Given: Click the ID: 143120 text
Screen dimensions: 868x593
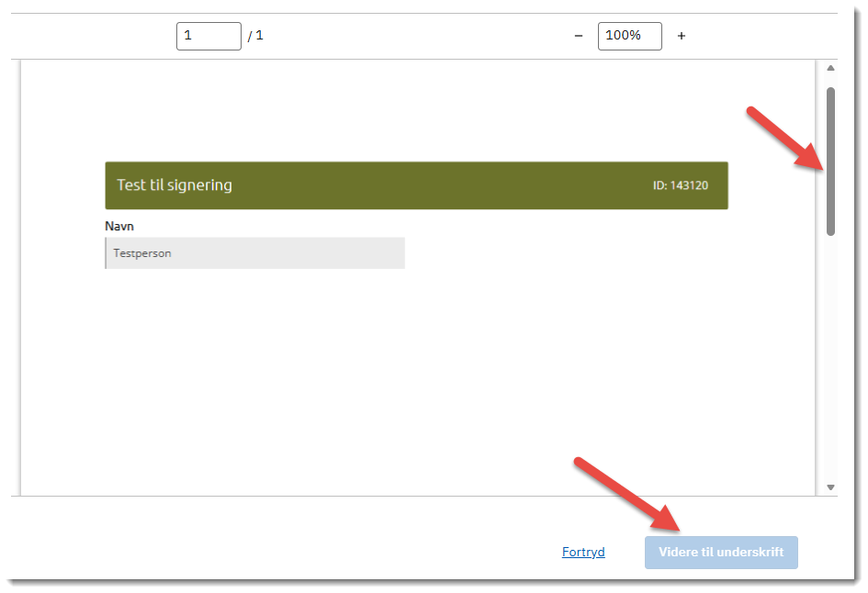Looking at the screenshot, I should [x=680, y=185].
